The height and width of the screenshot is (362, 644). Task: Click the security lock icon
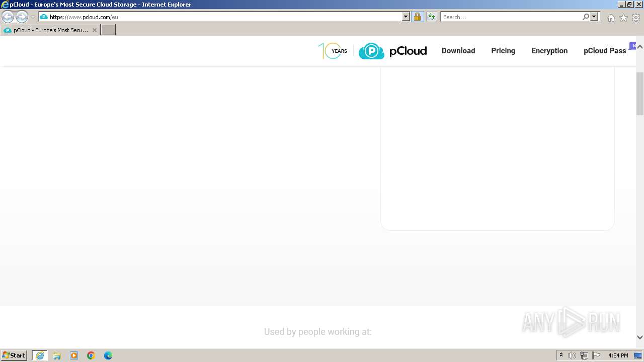coord(417,17)
